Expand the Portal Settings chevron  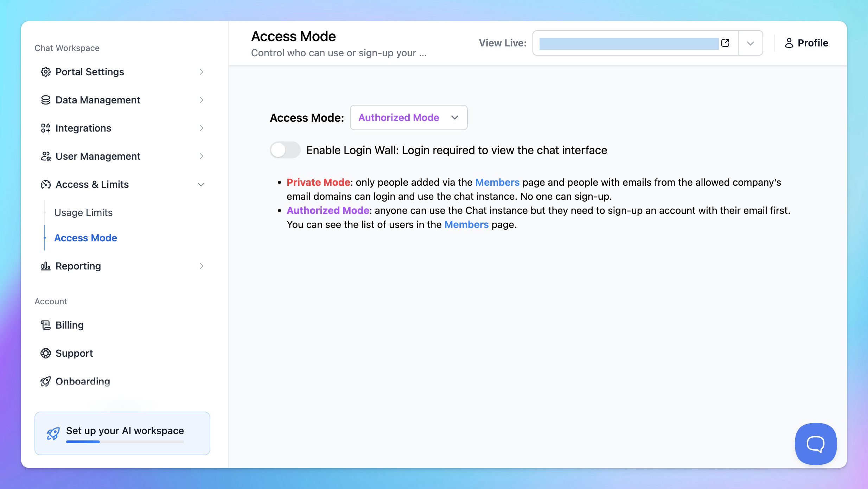[x=201, y=72]
